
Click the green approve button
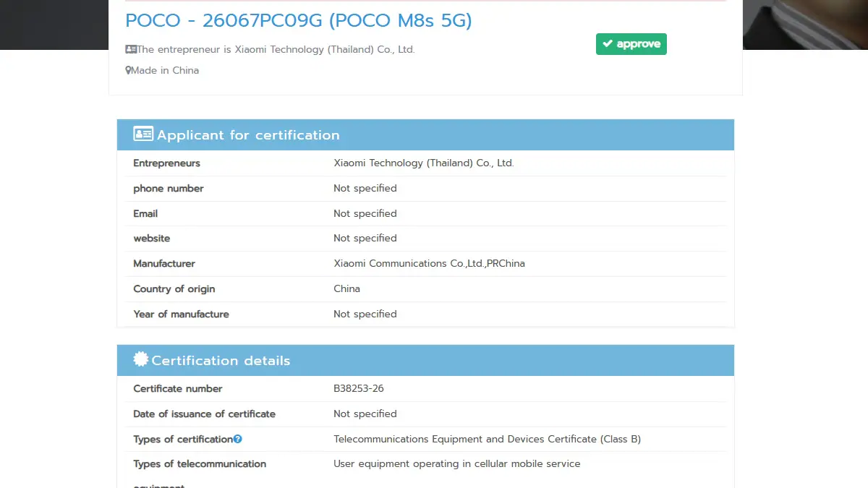(x=631, y=44)
